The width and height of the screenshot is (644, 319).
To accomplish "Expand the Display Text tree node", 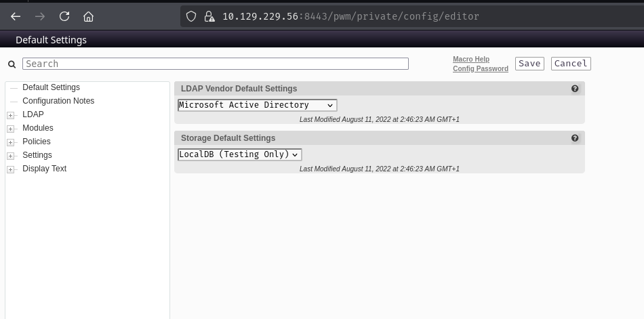I will [10, 169].
